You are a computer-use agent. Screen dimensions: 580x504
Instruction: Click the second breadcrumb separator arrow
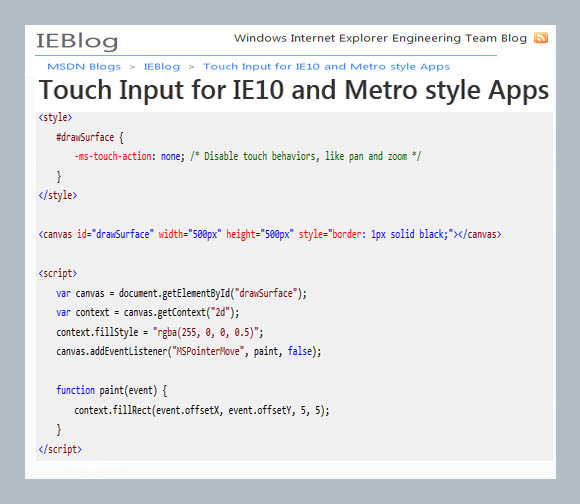[191, 67]
